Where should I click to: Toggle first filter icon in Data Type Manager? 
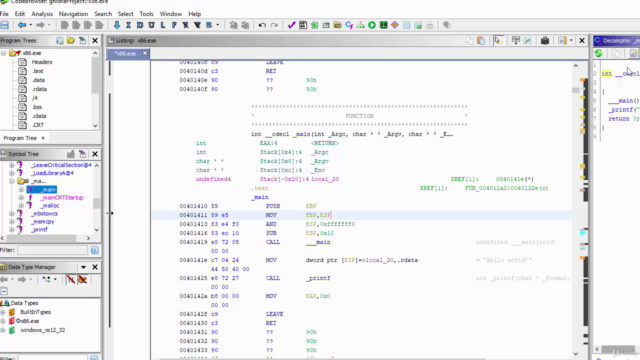click(71, 280)
